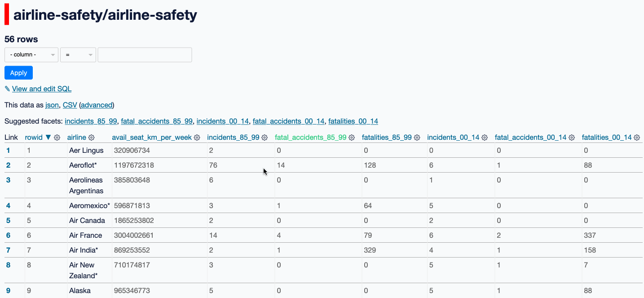Click value 1865253802 in Air Canada row
This screenshot has height=298, width=644.
[134, 221]
